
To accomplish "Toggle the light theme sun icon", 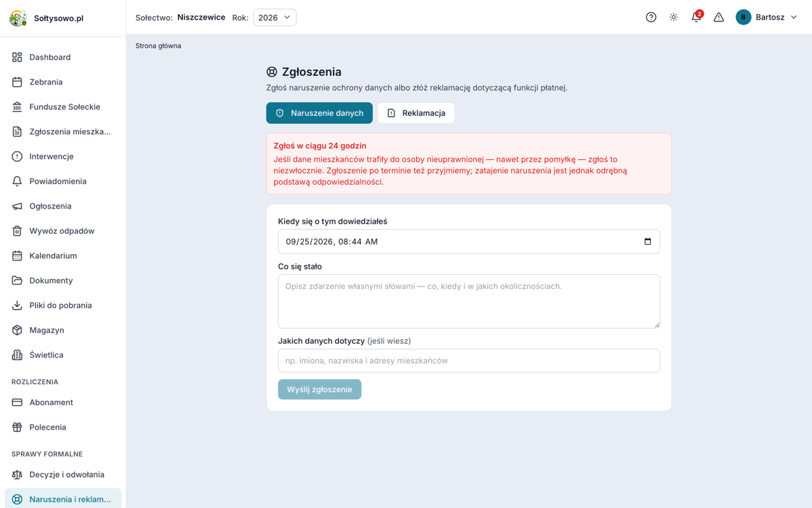I will click(674, 18).
